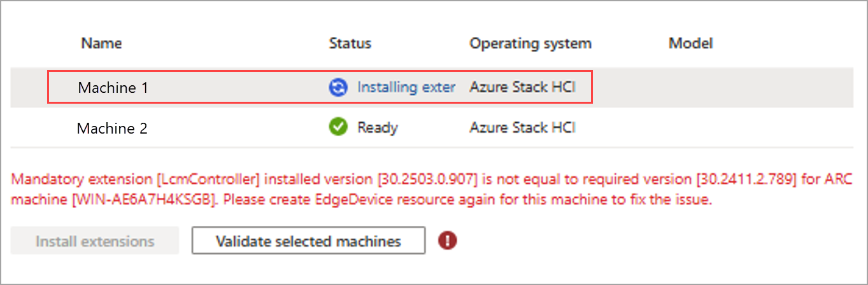The width and height of the screenshot is (868, 285).
Task: Click the Ready status text for Machine 2
Action: tap(378, 128)
